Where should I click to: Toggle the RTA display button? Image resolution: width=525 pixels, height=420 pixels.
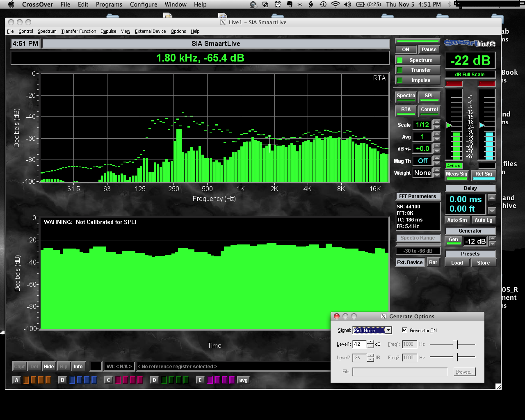tap(406, 111)
